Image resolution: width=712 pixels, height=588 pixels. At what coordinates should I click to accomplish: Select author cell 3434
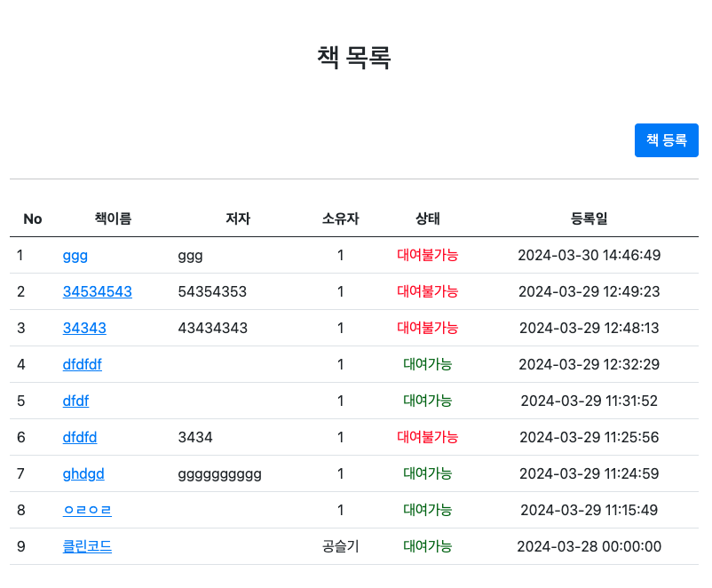[x=195, y=437]
